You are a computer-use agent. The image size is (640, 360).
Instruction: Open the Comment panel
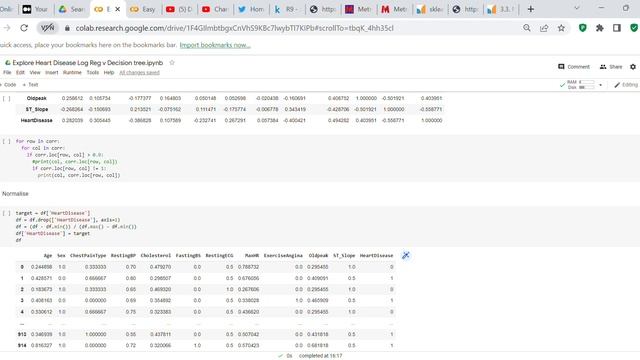(574, 67)
